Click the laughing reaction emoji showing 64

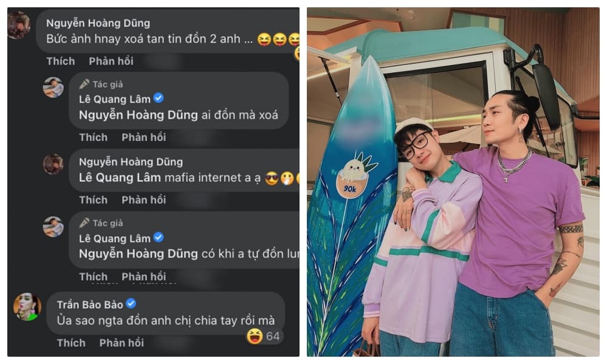(255, 335)
